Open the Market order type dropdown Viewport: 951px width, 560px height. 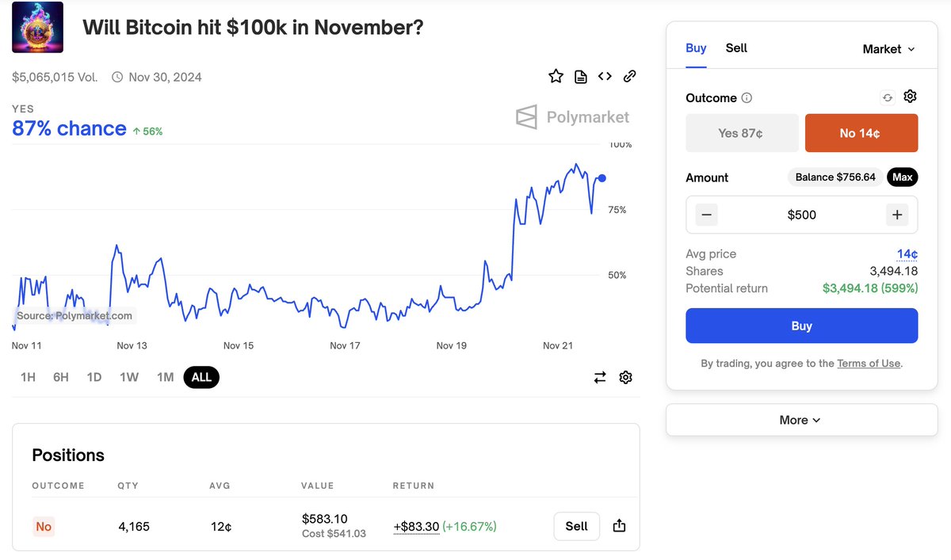[x=888, y=49]
